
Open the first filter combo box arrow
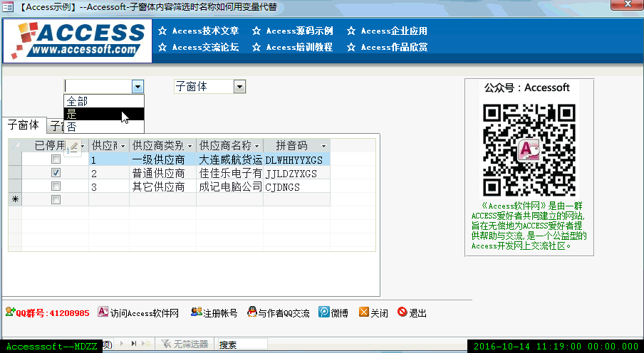click(137, 87)
